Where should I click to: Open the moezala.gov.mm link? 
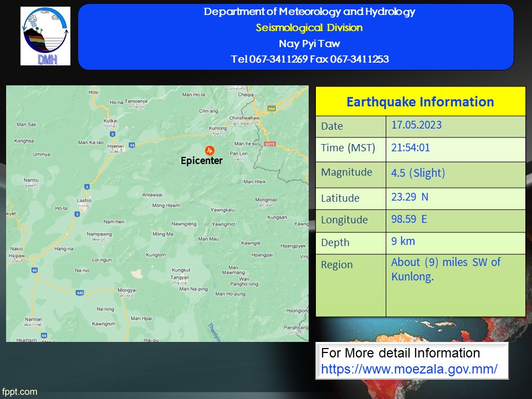click(x=409, y=369)
